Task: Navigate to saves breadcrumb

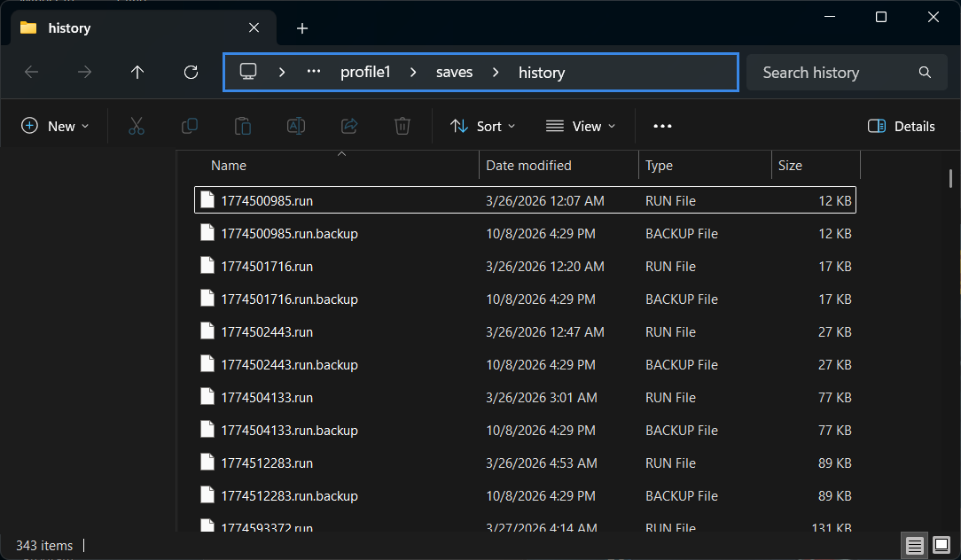Action: coord(454,73)
